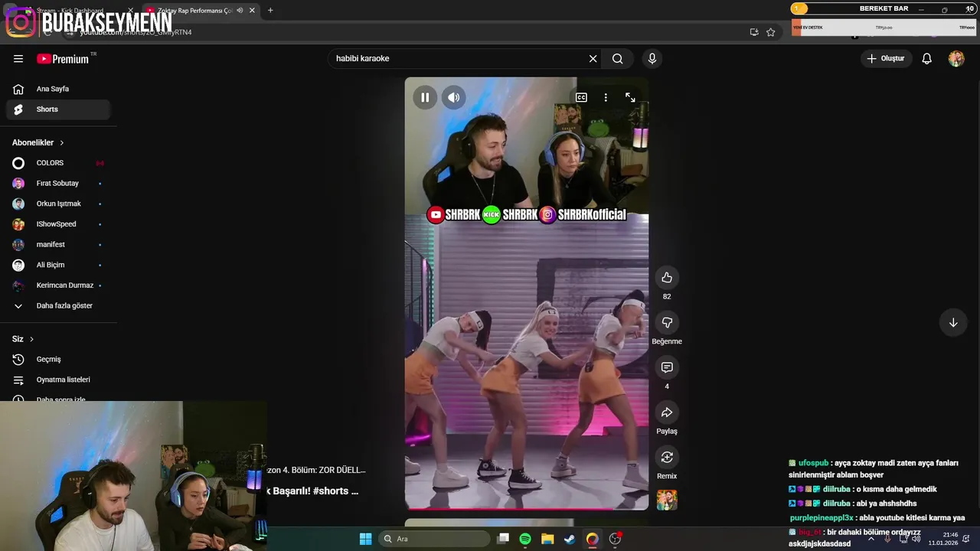Open the COLORS subscription channel
Viewport: 980px width, 551px height.
pos(58,163)
